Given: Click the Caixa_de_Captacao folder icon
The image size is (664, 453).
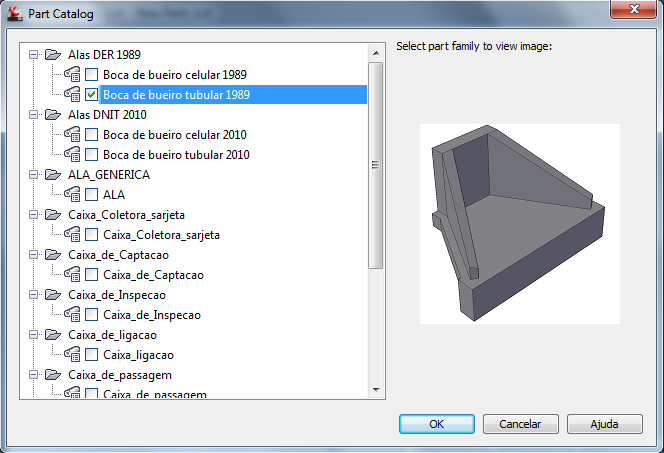Looking at the screenshot, I should point(53,255).
